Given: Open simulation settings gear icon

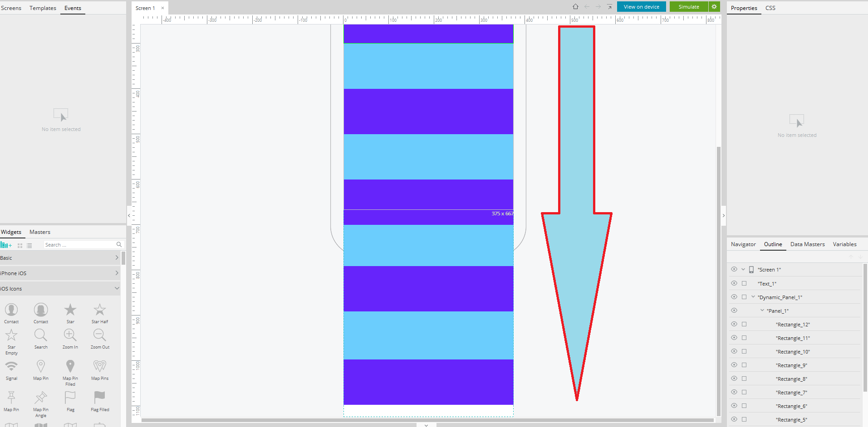Looking at the screenshot, I should pyautogui.click(x=714, y=7).
